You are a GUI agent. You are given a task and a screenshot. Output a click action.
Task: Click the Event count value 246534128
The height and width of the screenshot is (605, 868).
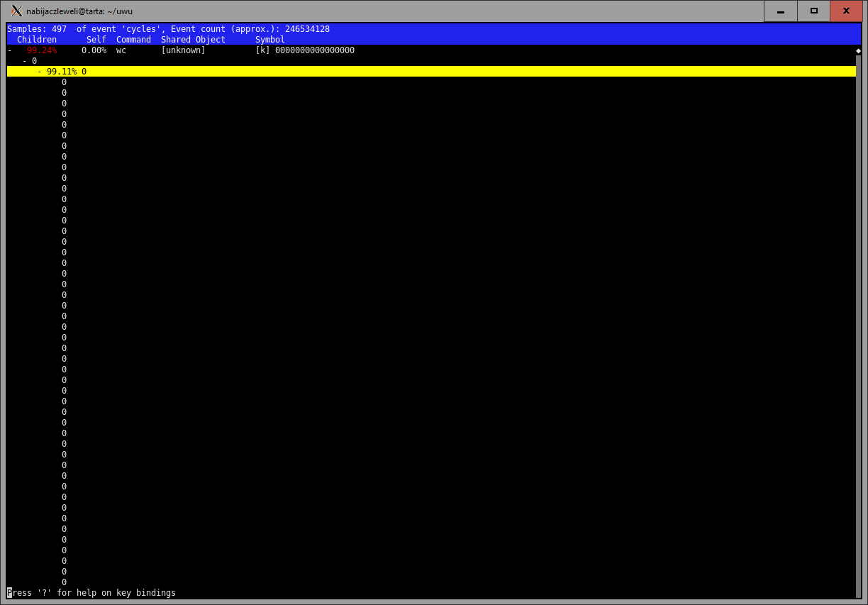(x=307, y=29)
